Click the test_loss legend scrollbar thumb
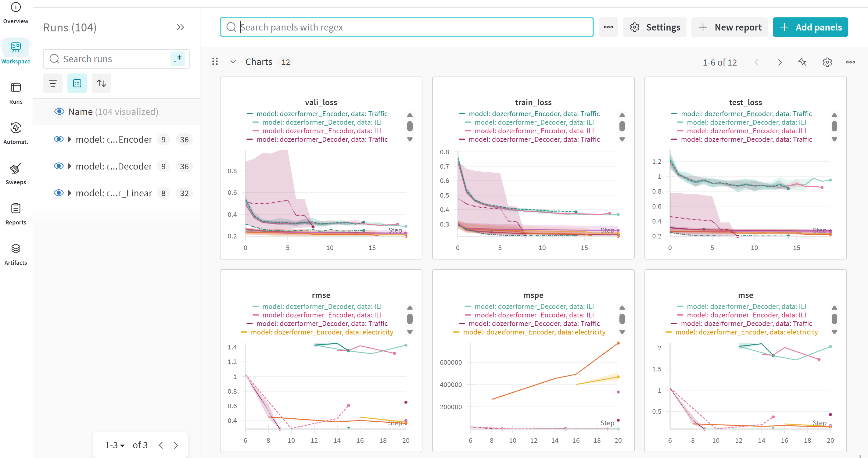Image resolution: width=868 pixels, height=458 pixels. click(x=834, y=126)
